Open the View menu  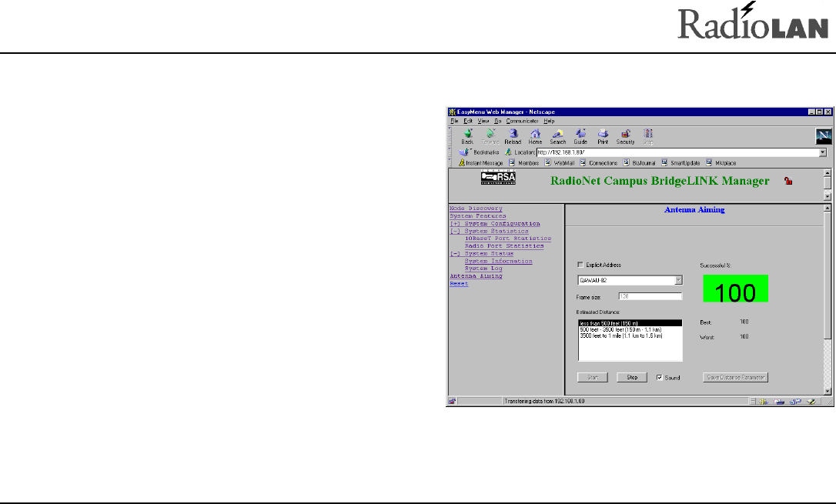click(483, 121)
